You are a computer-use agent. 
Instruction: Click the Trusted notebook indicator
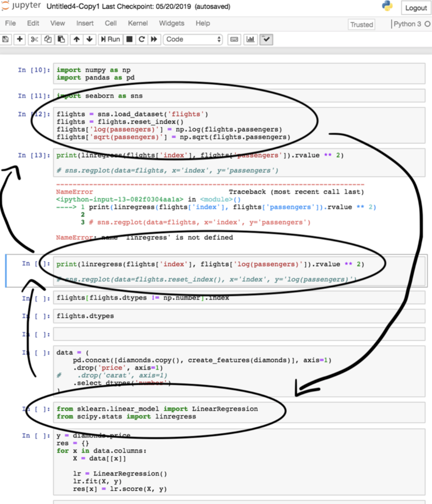tap(362, 24)
